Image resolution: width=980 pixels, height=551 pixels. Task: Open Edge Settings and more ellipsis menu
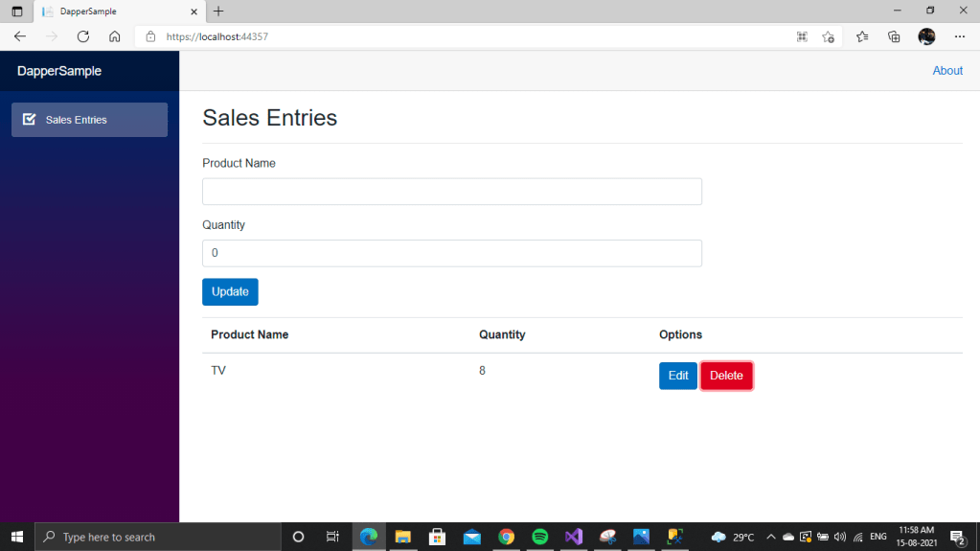click(960, 36)
